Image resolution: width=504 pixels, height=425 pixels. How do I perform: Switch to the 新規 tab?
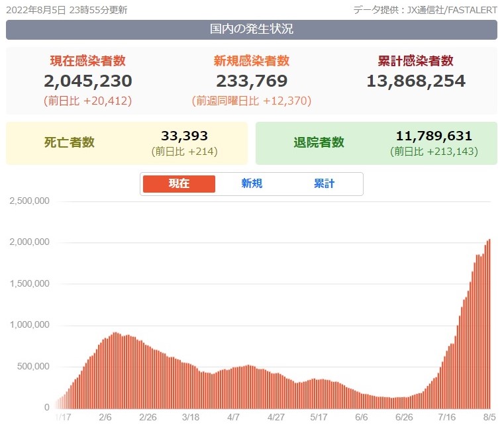[252, 184]
